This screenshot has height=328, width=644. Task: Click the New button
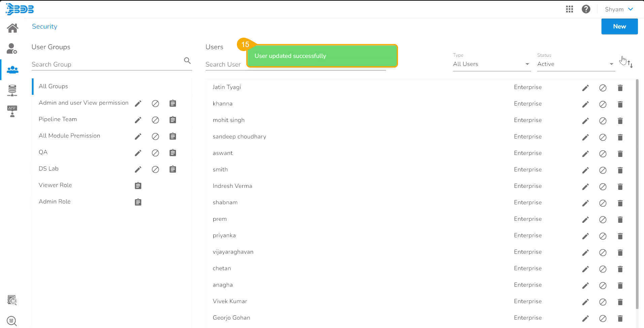pos(619,27)
